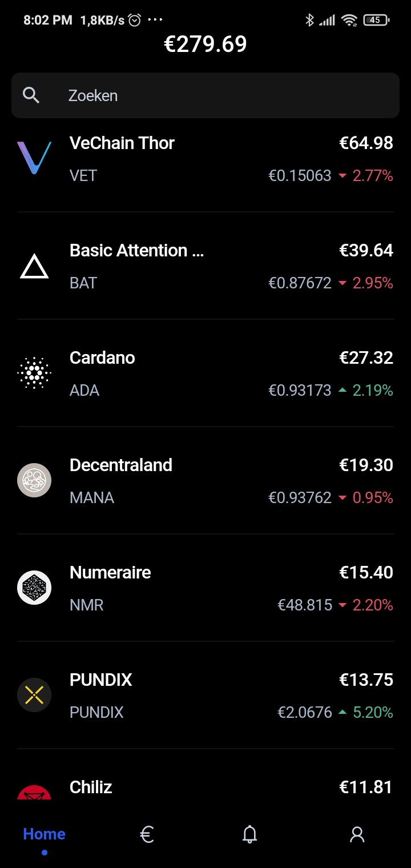Viewport: 411px width, 868px height.
Task: Tap the Basic Attention Token triangle icon
Action: (34, 266)
